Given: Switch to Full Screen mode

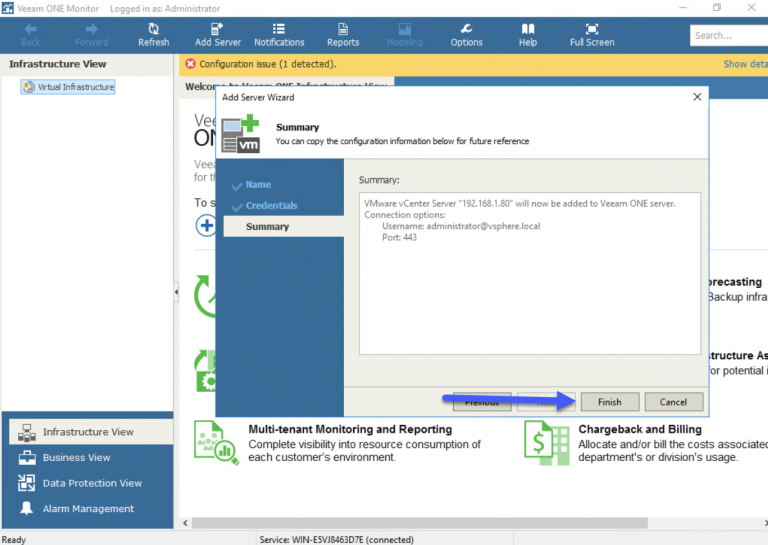Looking at the screenshot, I should [592, 35].
